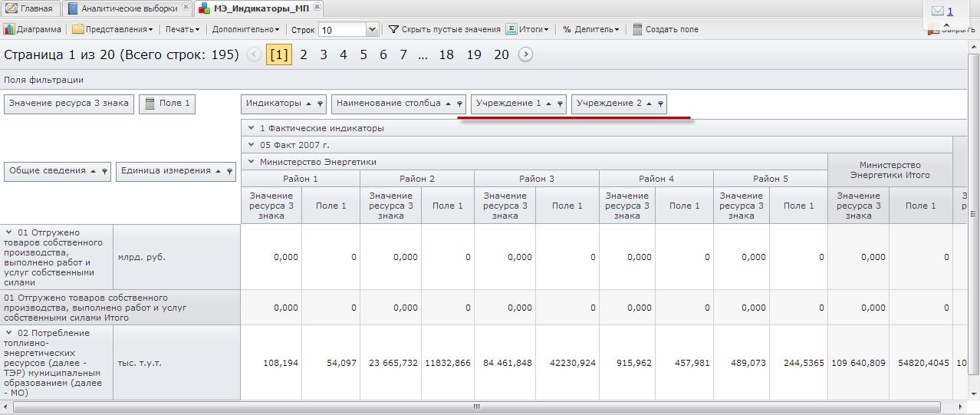Viewport: 980px width, 415px height.
Task: Open the unread messages count link 1
Action: coord(950,11)
